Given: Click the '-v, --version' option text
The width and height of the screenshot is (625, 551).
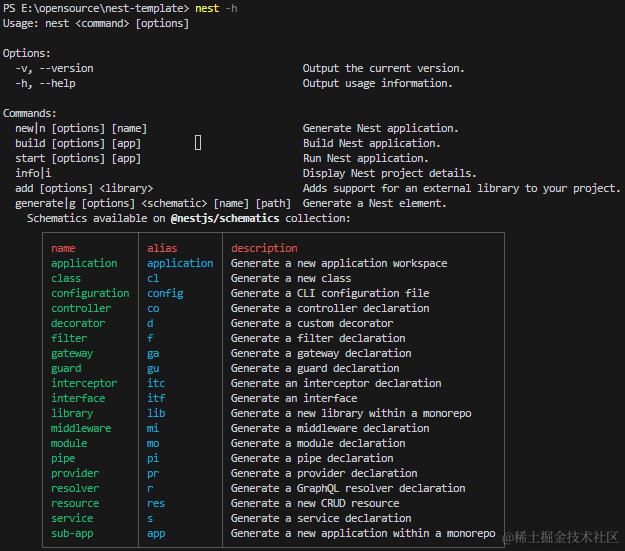Looking at the screenshot, I should click(54, 68).
